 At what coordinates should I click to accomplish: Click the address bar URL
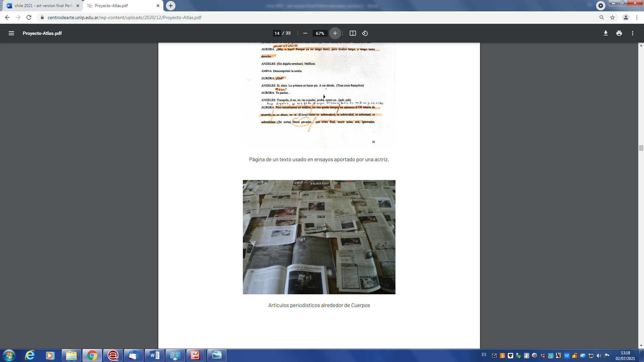point(124,17)
